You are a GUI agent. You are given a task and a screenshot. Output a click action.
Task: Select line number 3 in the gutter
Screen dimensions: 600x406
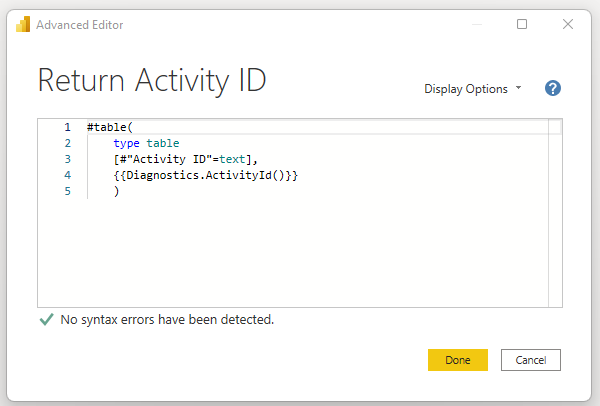[68, 159]
